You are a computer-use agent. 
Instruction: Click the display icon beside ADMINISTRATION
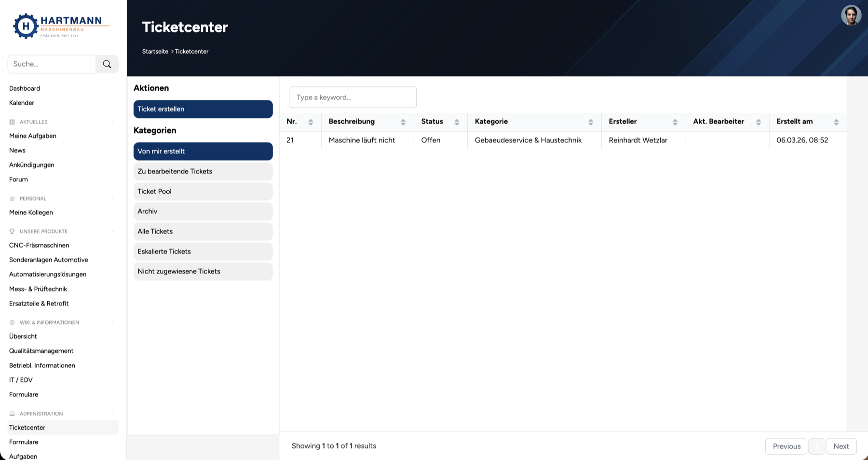pos(11,414)
